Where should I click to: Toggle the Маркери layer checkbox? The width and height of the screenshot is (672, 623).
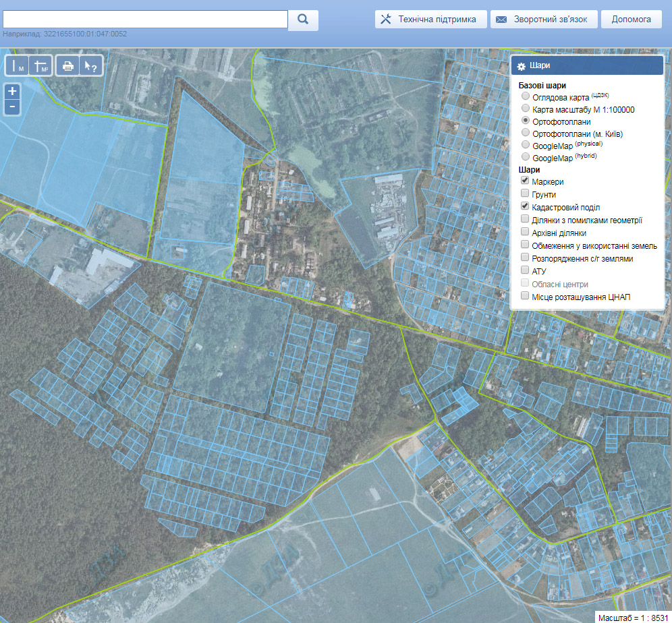coord(524,180)
